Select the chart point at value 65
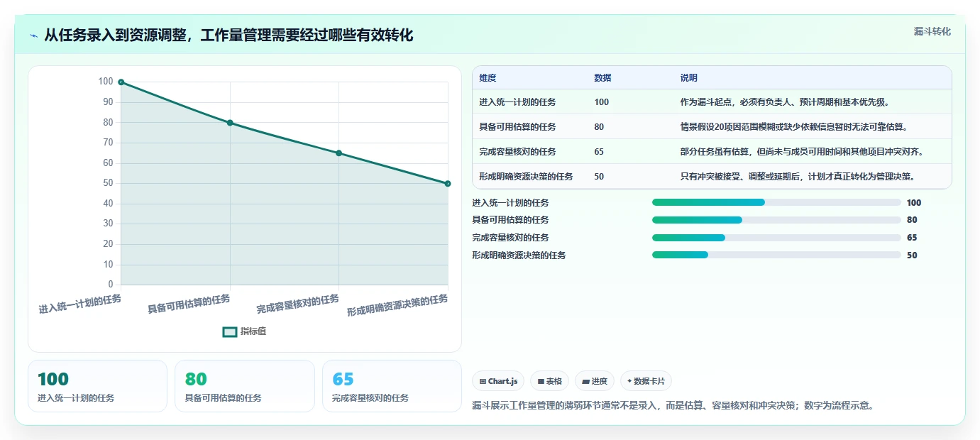The width and height of the screenshot is (980, 440). (338, 153)
